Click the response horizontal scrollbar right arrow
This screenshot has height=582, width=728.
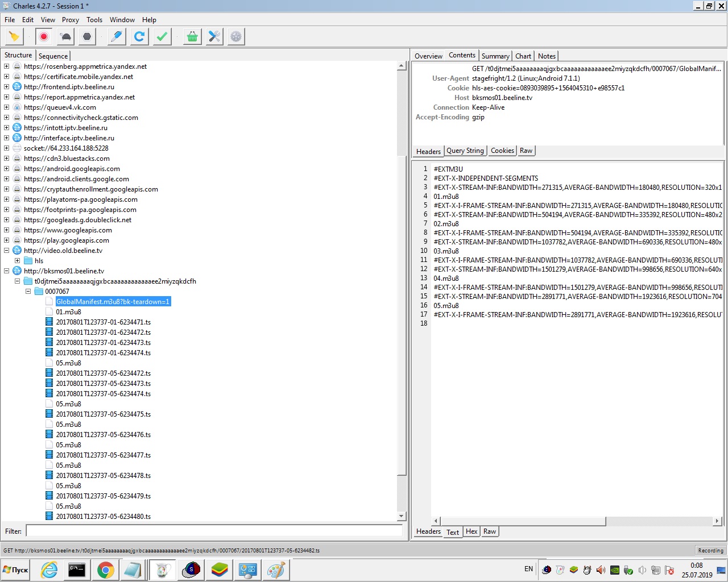717,521
